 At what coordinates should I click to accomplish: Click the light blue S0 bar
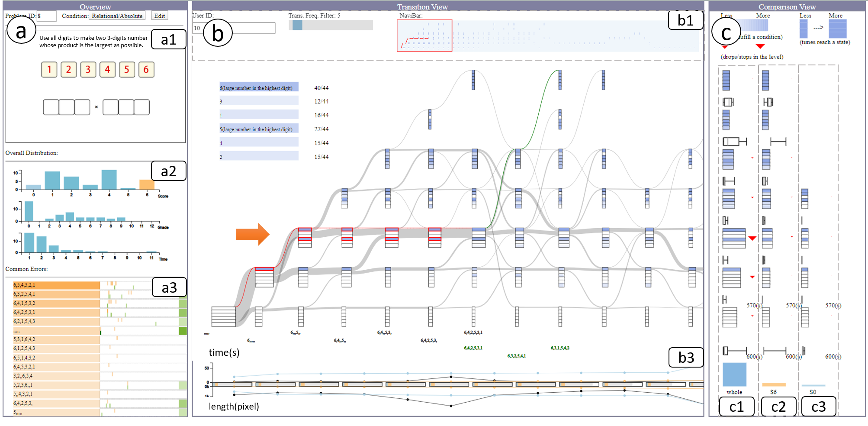(813, 385)
